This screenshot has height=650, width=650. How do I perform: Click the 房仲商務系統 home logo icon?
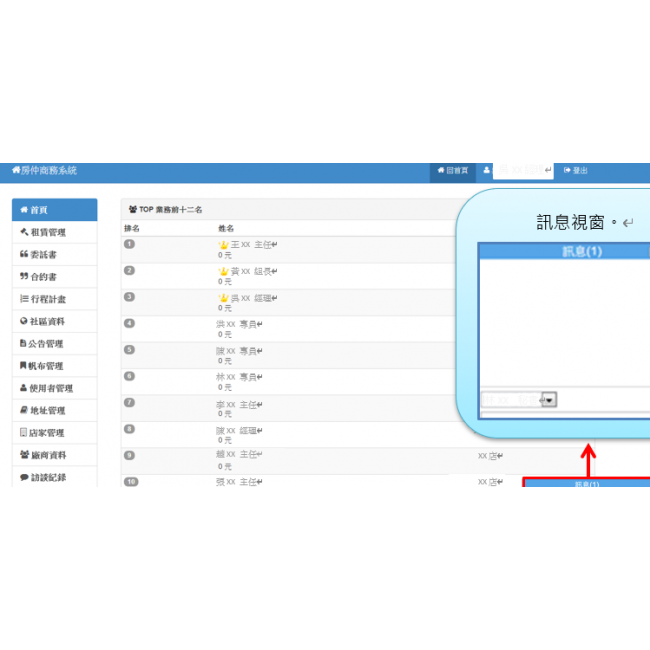coord(16,171)
